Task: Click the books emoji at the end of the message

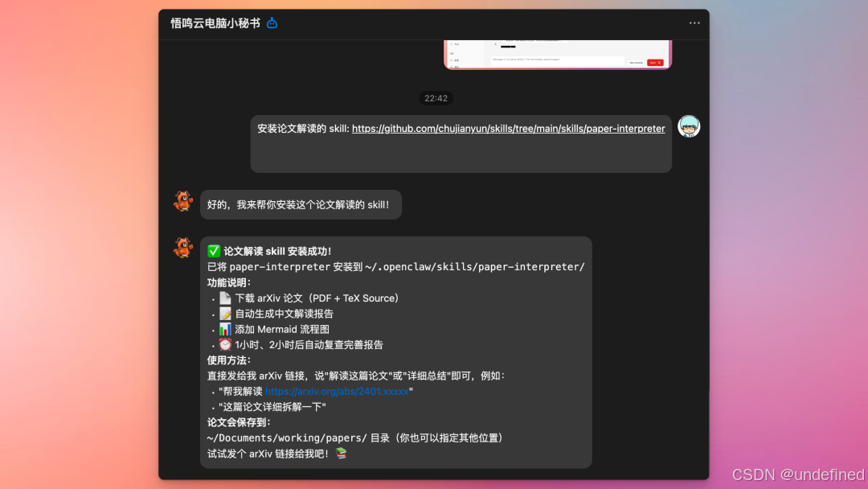Action: 340,453
